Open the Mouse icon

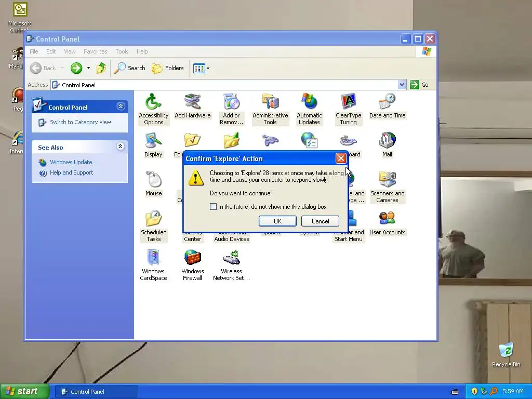(x=153, y=184)
